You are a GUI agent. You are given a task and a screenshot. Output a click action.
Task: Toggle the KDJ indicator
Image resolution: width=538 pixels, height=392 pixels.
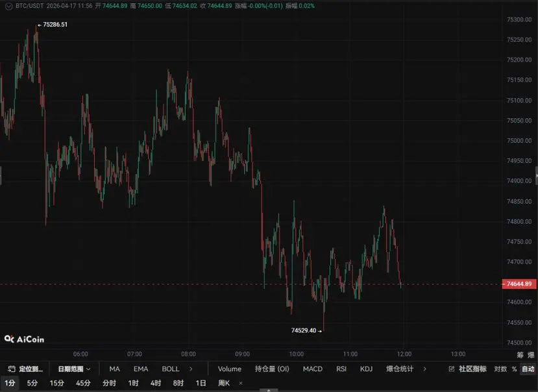366,369
